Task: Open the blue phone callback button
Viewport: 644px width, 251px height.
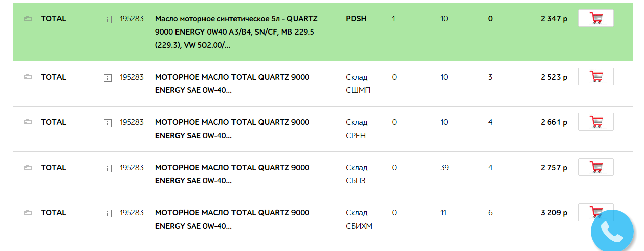Action: pyautogui.click(x=612, y=232)
